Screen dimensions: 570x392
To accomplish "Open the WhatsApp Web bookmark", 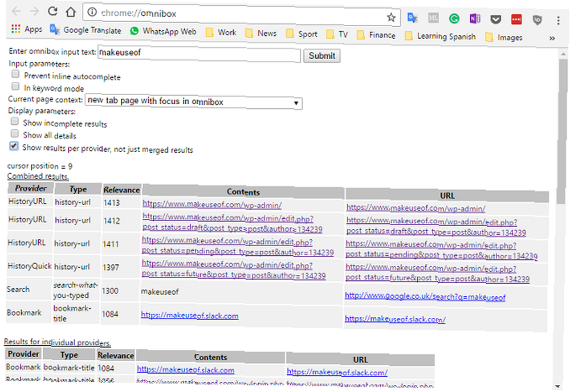I will (x=163, y=31).
